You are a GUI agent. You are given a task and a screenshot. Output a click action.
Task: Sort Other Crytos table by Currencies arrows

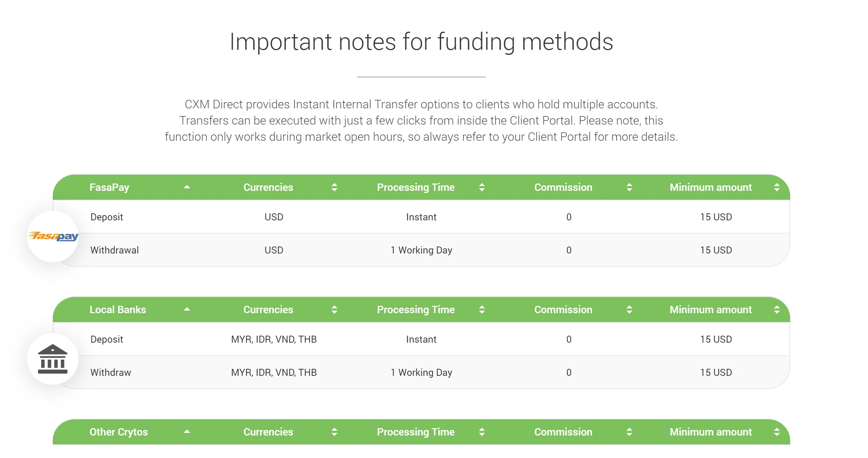(x=334, y=432)
